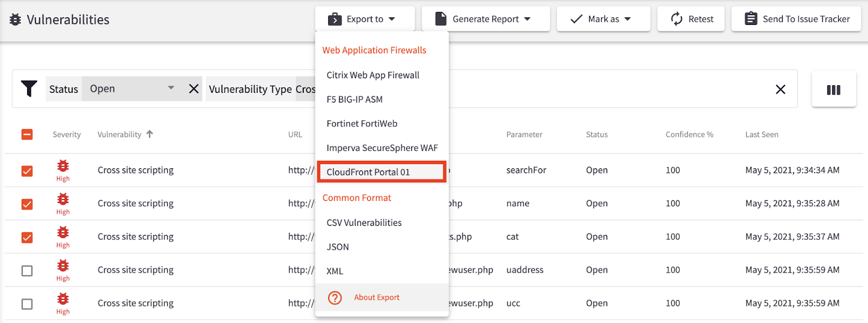
Task: Clear all filters with the far-right X
Action: point(780,90)
